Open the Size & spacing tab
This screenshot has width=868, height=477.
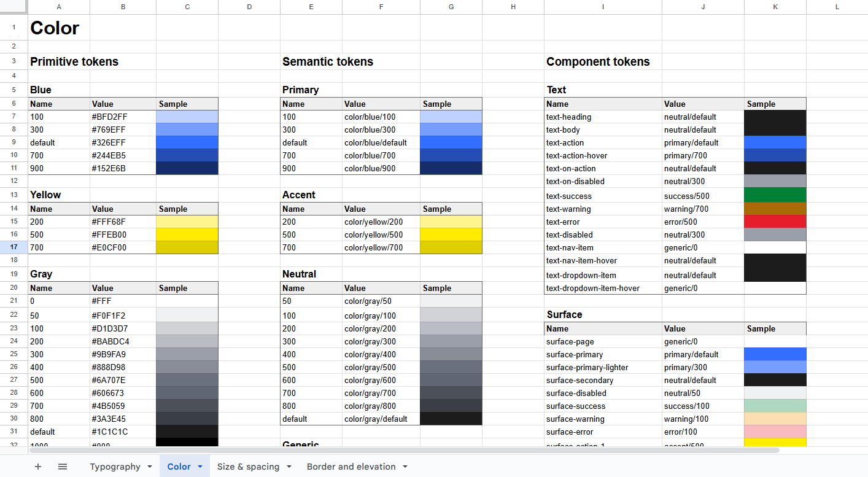[248, 467]
